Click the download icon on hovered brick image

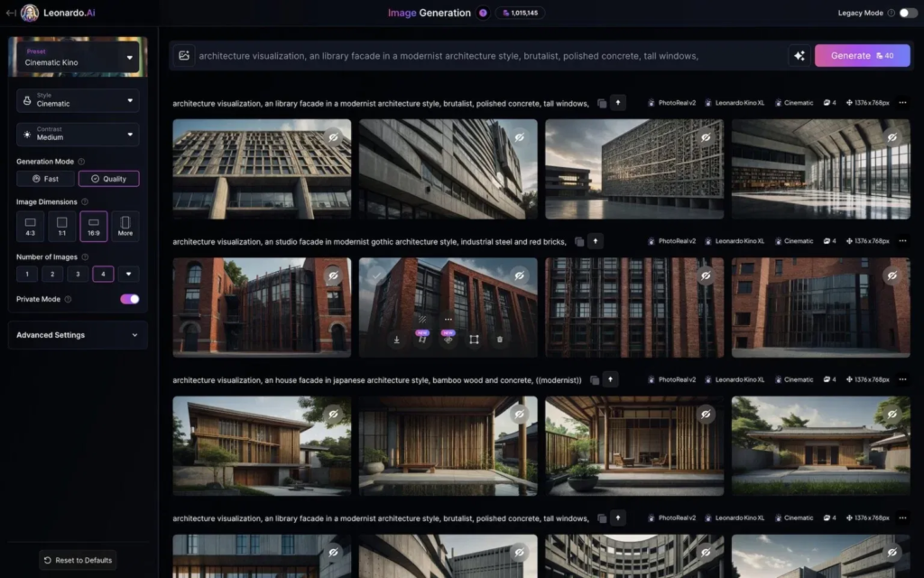396,340
